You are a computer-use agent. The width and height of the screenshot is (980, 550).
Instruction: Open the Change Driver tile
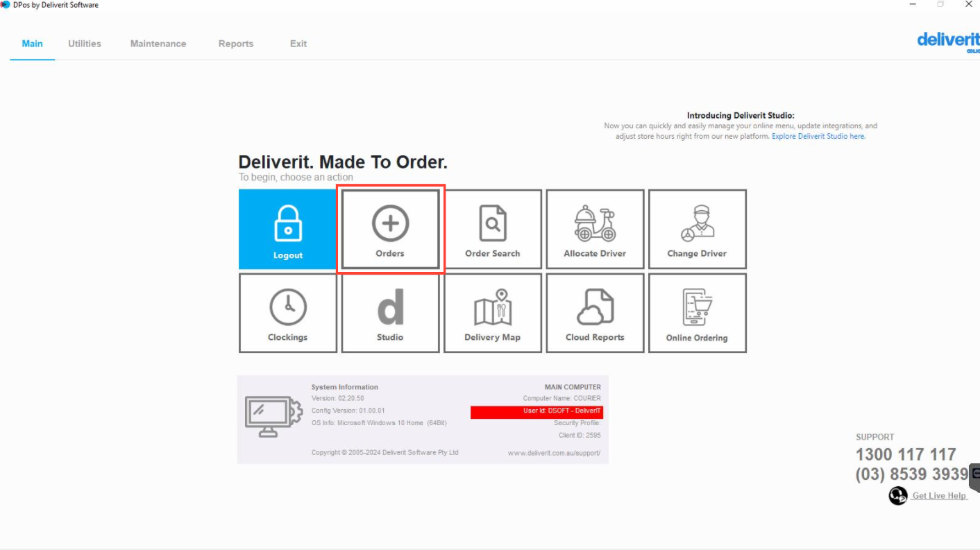click(x=697, y=229)
